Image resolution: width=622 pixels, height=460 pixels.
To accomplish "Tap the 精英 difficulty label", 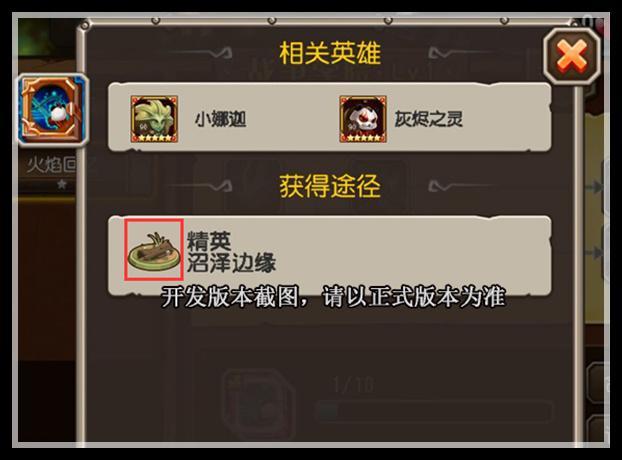I will 209,241.
